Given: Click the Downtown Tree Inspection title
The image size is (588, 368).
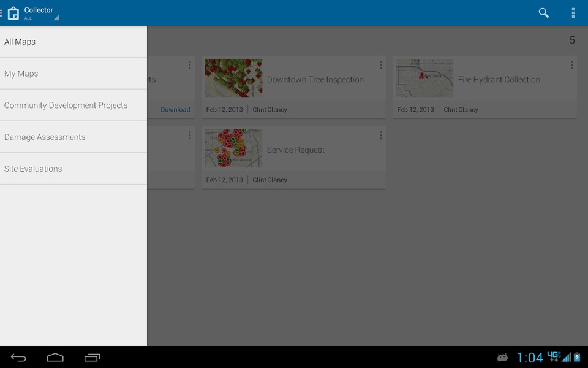Looking at the screenshot, I should [315, 80].
